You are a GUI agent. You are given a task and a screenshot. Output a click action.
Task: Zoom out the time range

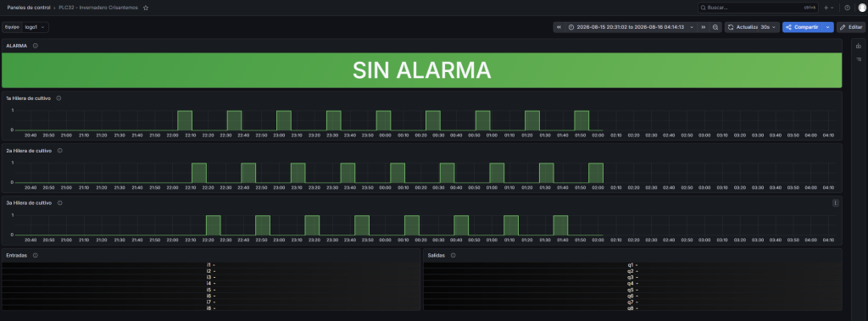click(715, 27)
